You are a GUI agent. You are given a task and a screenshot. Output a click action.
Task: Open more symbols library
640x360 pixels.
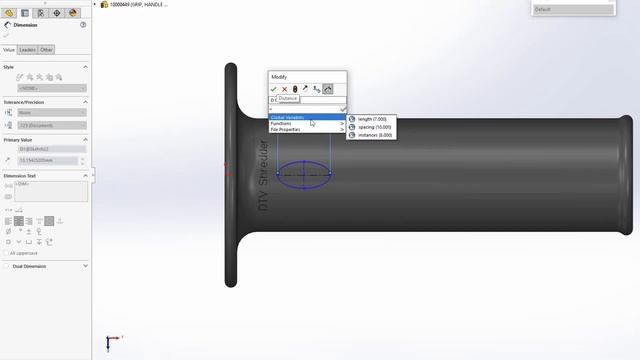coord(49,242)
